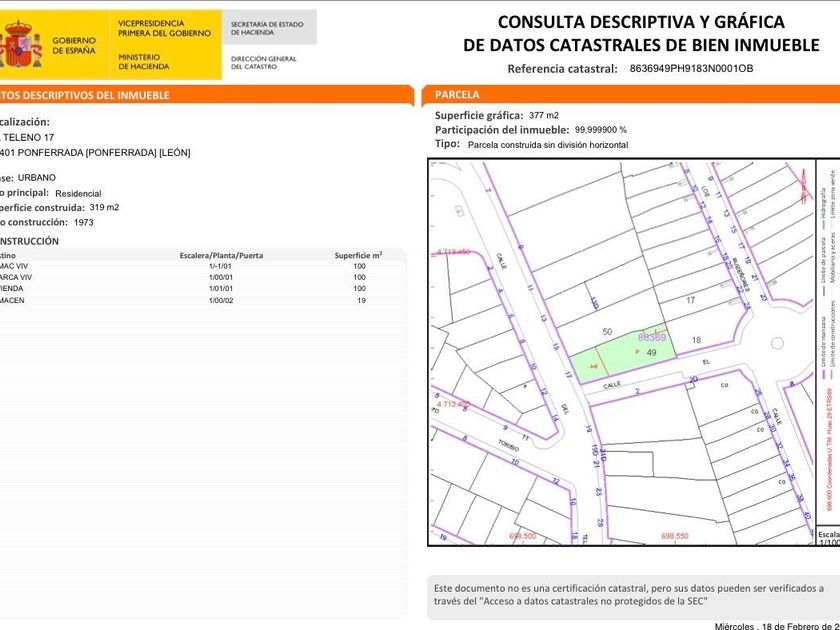
Task: Click coordinate label '698,500' under the map
Action: (522, 536)
